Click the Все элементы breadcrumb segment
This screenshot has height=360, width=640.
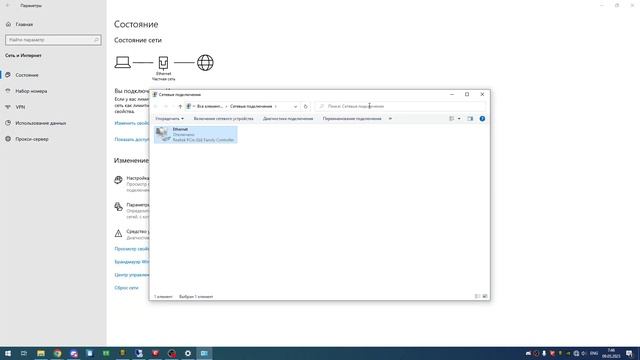(210, 107)
